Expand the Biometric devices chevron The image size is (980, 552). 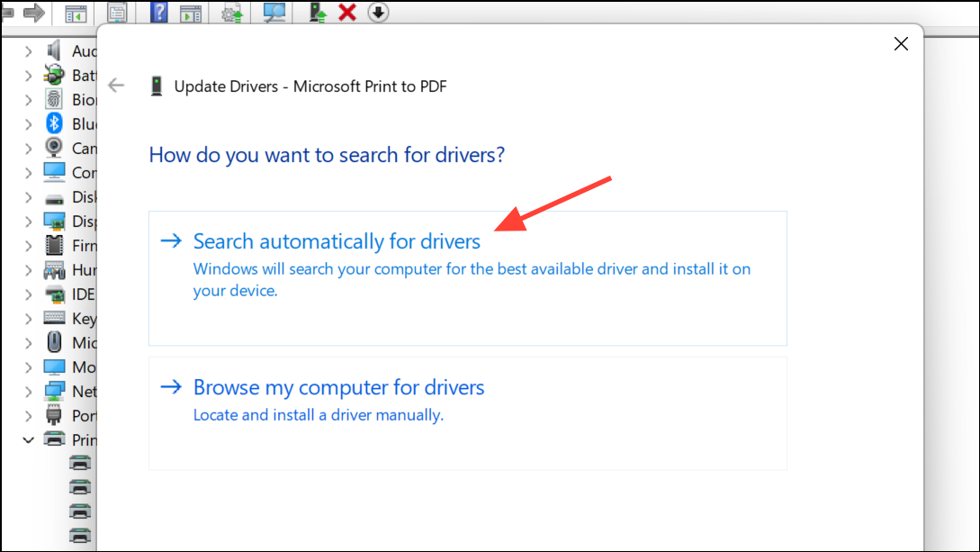[x=28, y=100]
